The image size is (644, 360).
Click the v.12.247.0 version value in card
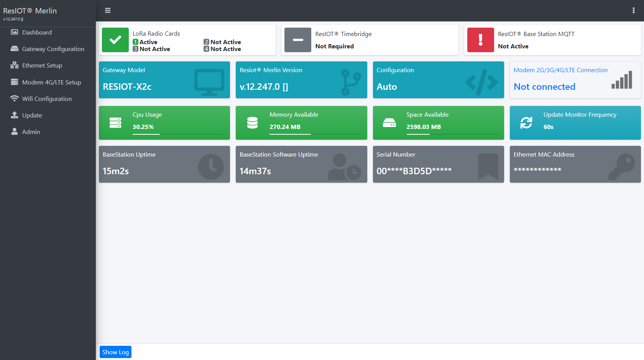[x=264, y=87]
